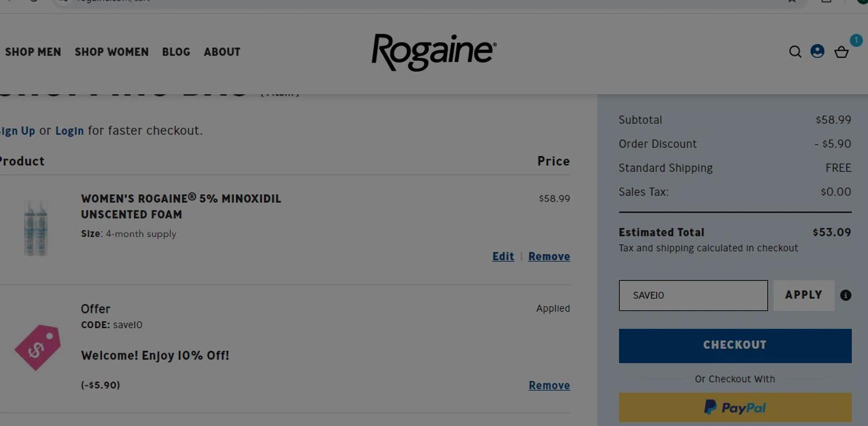Open the account profile icon
Screen dimensions: 868x426
coord(817,51)
